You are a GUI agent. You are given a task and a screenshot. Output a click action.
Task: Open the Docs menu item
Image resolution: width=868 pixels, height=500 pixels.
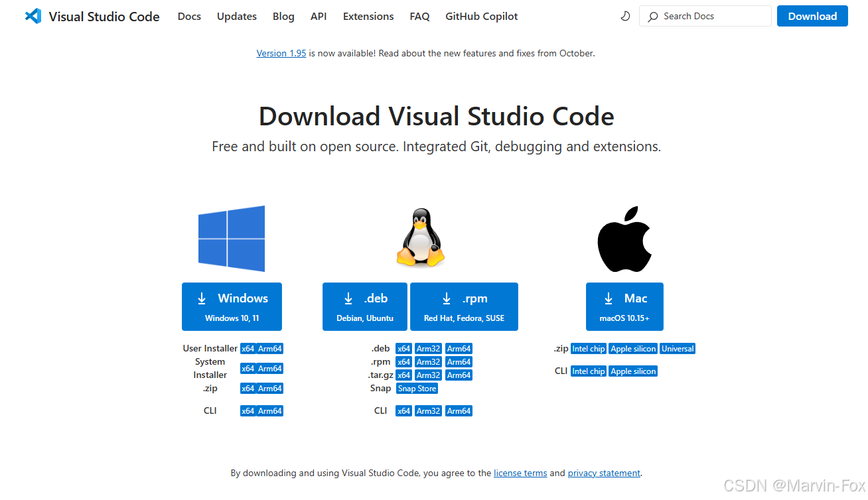point(189,16)
